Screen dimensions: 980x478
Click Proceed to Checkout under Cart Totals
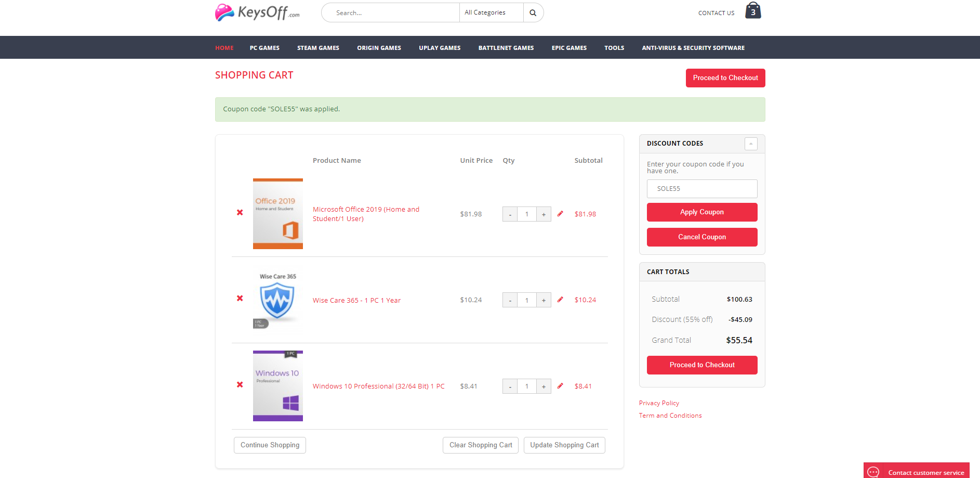[x=702, y=365]
